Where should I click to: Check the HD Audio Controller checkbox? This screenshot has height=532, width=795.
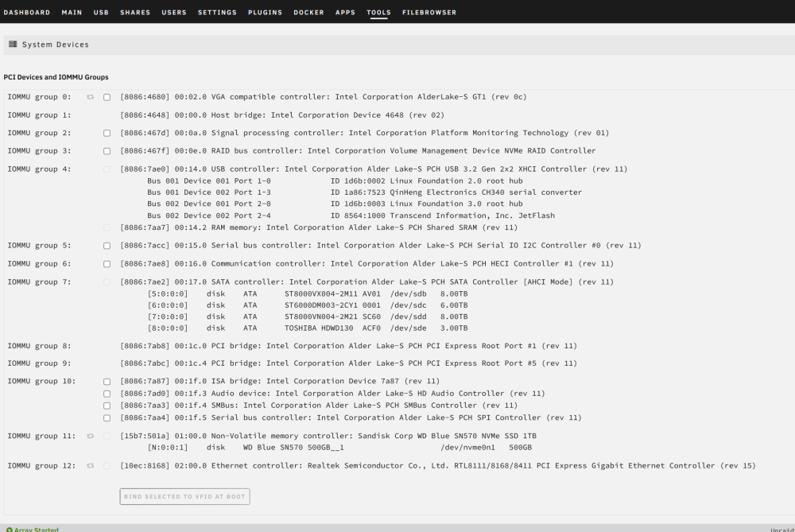pos(107,394)
